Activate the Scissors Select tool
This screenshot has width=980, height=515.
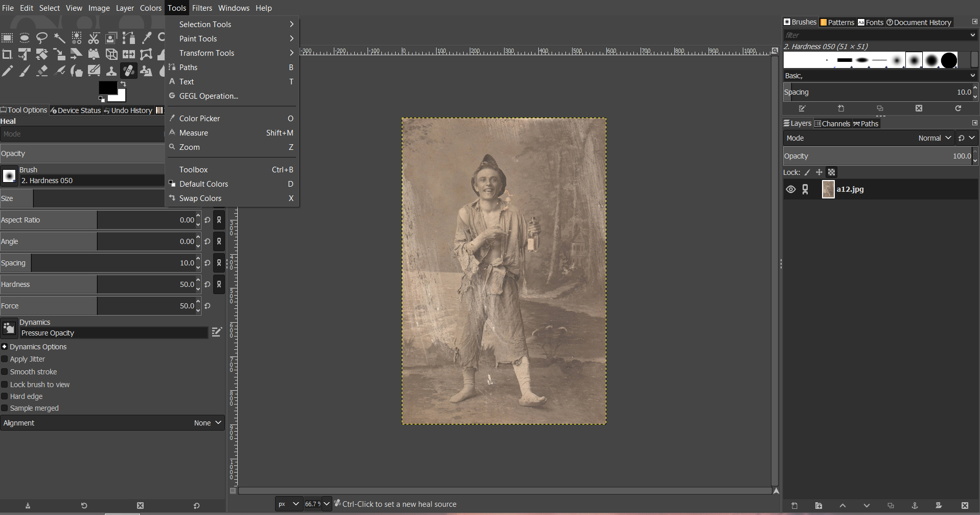click(x=94, y=38)
